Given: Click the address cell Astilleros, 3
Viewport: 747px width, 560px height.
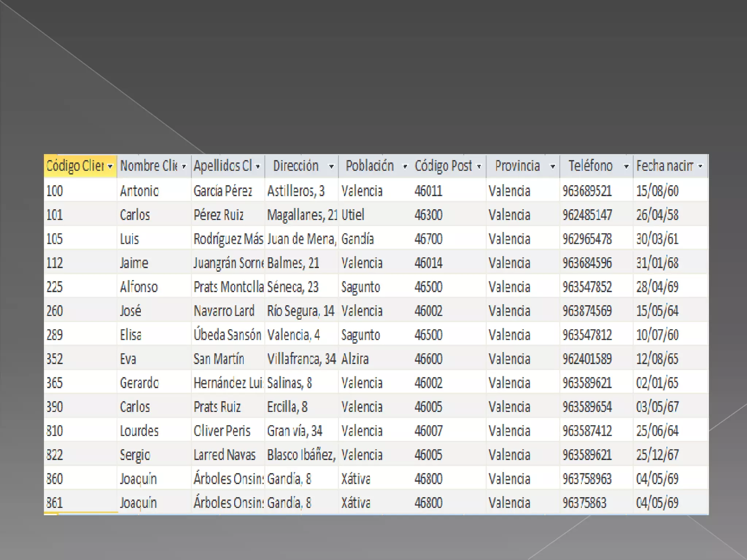Looking at the screenshot, I should pos(302,191).
